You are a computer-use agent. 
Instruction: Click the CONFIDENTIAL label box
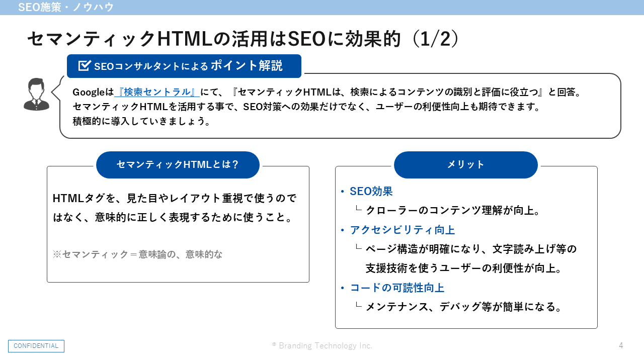pos(36,346)
